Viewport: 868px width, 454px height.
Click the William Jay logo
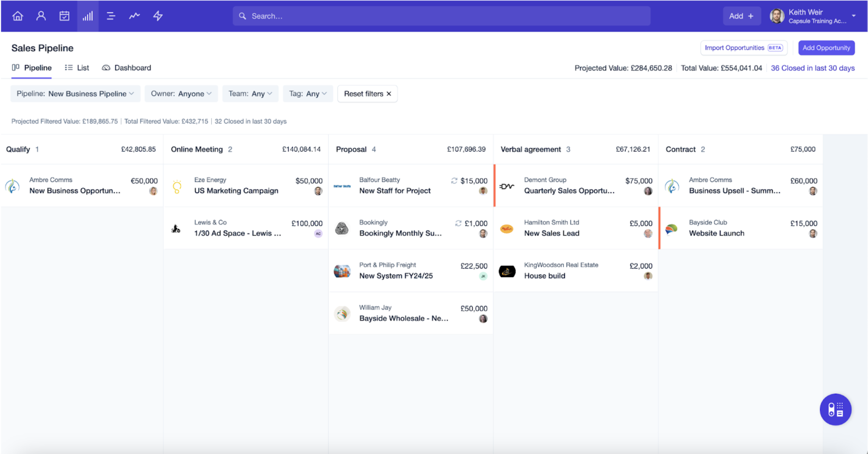tap(342, 314)
